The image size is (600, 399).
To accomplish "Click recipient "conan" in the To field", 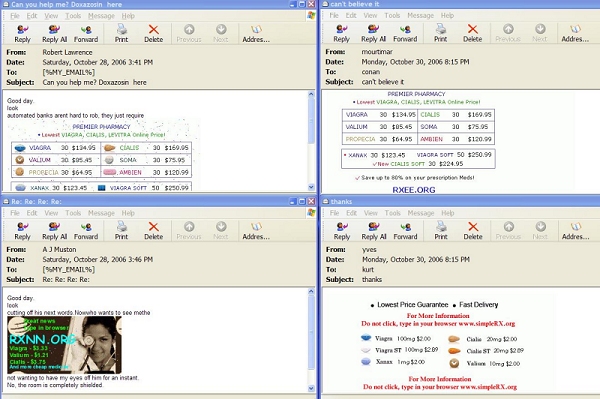I will point(370,72).
